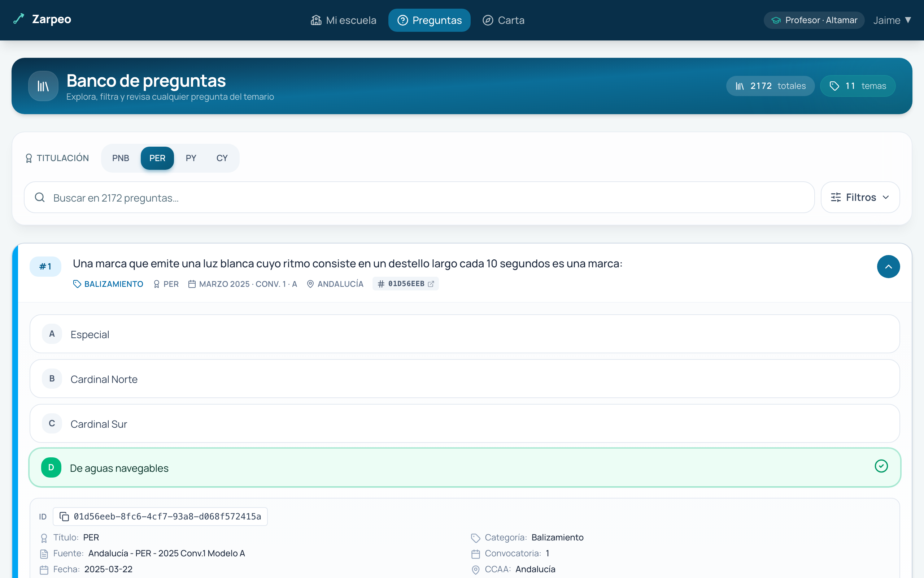Open the Jaime user menu
Viewport: 924px width, 578px height.
point(892,20)
